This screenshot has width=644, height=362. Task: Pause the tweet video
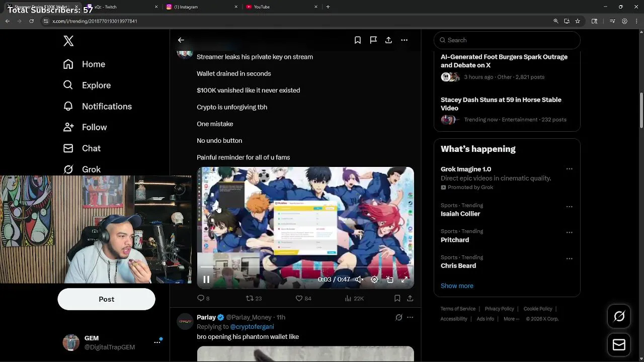coord(206,280)
